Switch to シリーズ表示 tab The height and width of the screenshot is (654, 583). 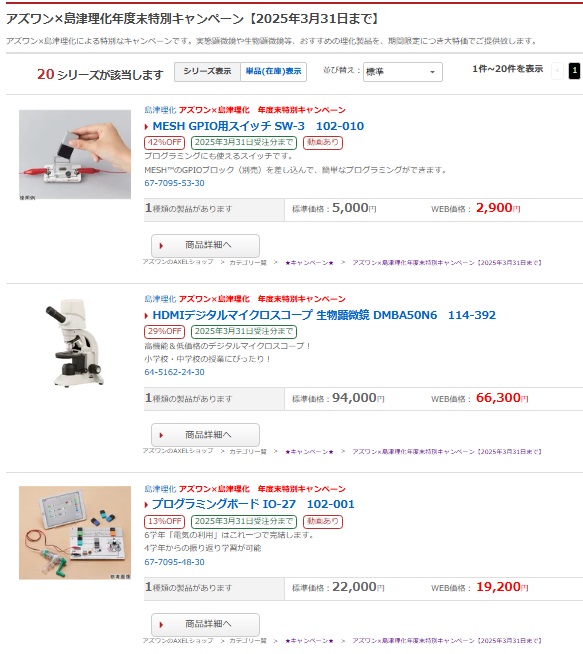[207, 71]
